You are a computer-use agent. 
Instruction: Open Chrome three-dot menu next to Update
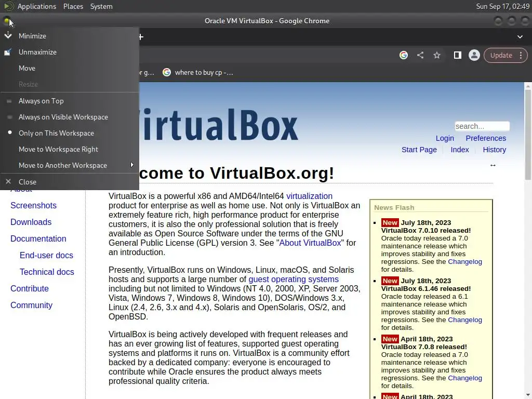tap(521, 55)
